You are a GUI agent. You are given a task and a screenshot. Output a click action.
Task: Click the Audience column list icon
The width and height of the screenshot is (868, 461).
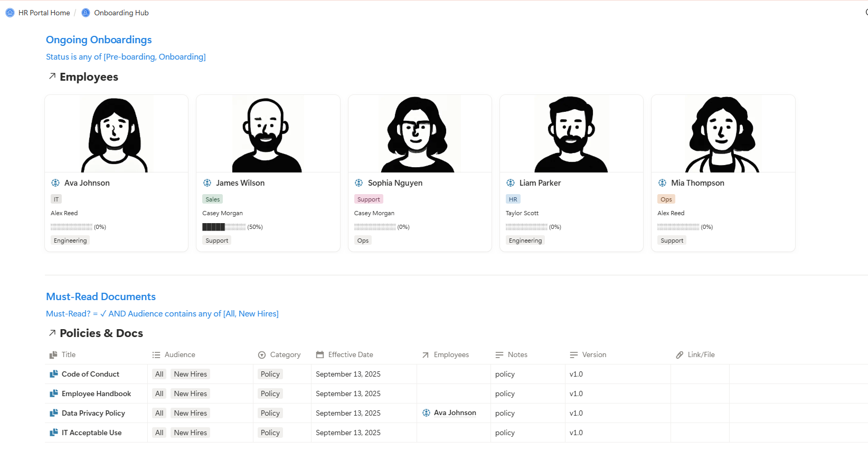[x=156, y=355]
